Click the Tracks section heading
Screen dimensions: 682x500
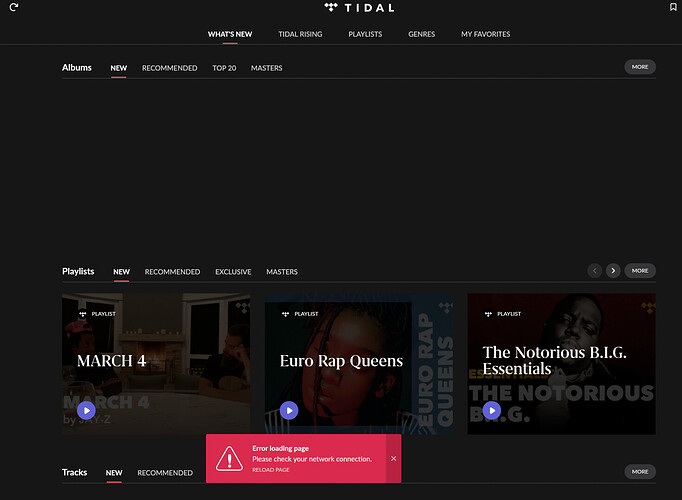(74, 472)
